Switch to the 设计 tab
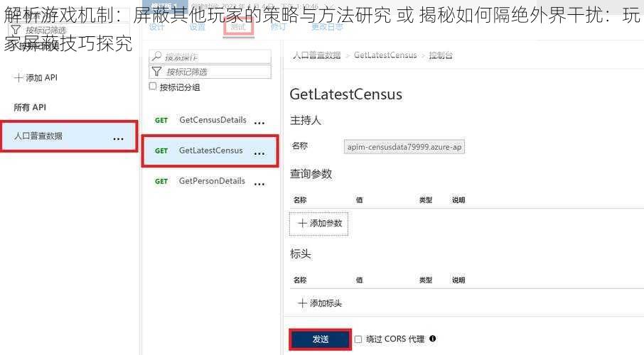 (156, 27)
